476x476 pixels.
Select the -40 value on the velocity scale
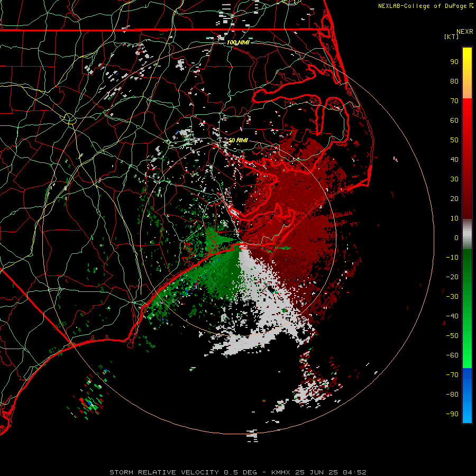pyautogui.click(x=452, y=316)
